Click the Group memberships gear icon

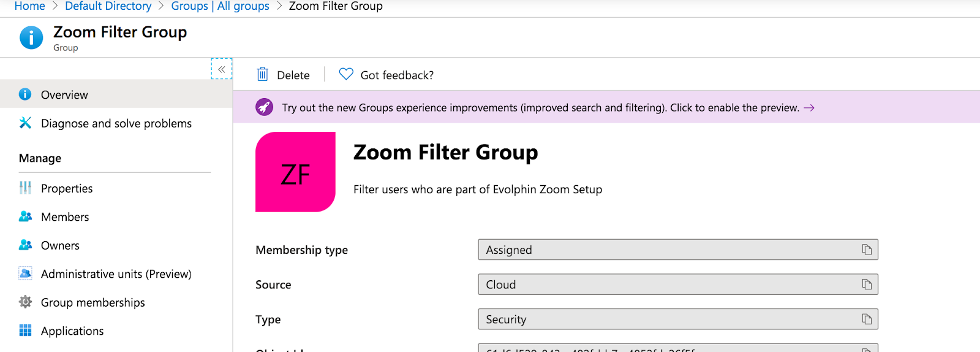pos(25,302)
